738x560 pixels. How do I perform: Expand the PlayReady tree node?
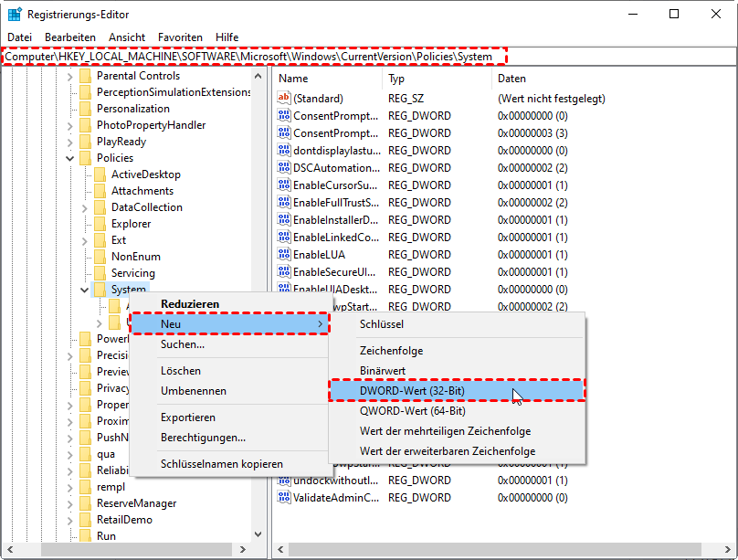tap(69, 143)
